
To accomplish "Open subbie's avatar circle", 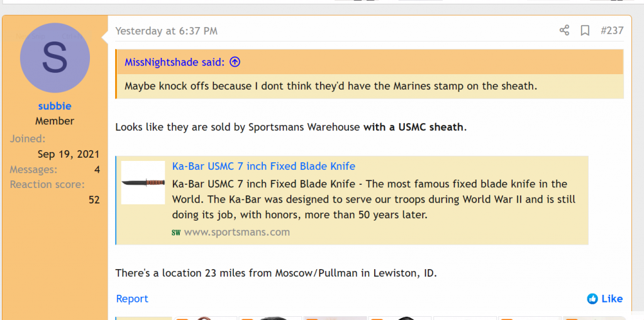I will coord(55,58).
